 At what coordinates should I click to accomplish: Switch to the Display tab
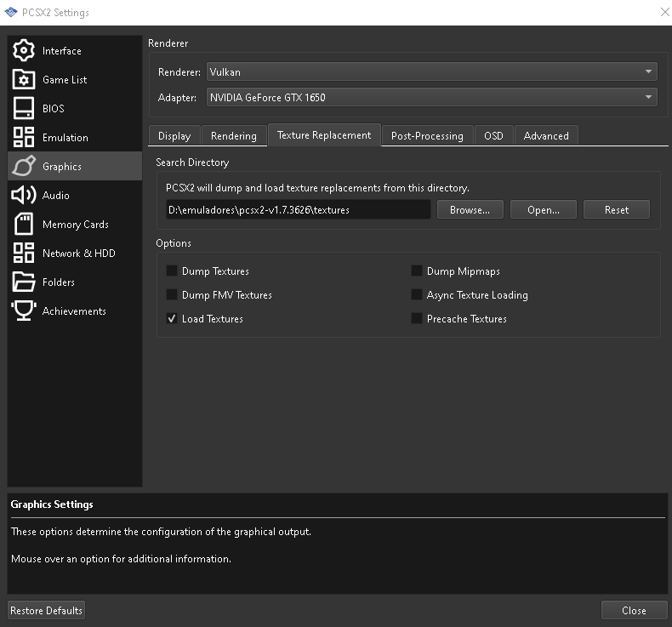174,136
